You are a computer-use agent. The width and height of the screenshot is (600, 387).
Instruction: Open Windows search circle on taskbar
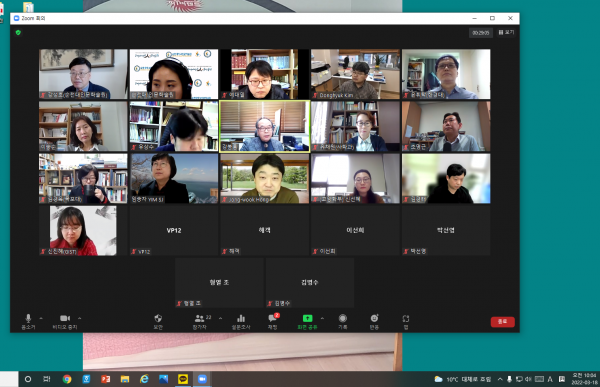(28, 379)
